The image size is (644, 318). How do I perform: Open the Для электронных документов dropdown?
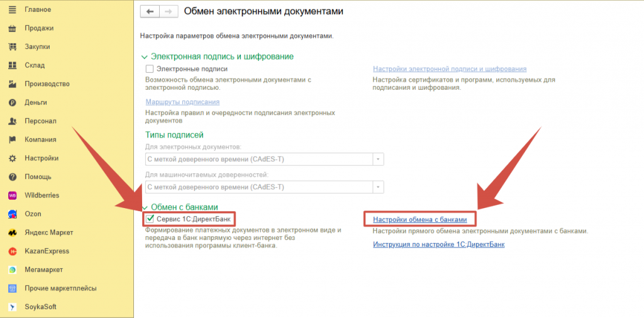point(378,160)
